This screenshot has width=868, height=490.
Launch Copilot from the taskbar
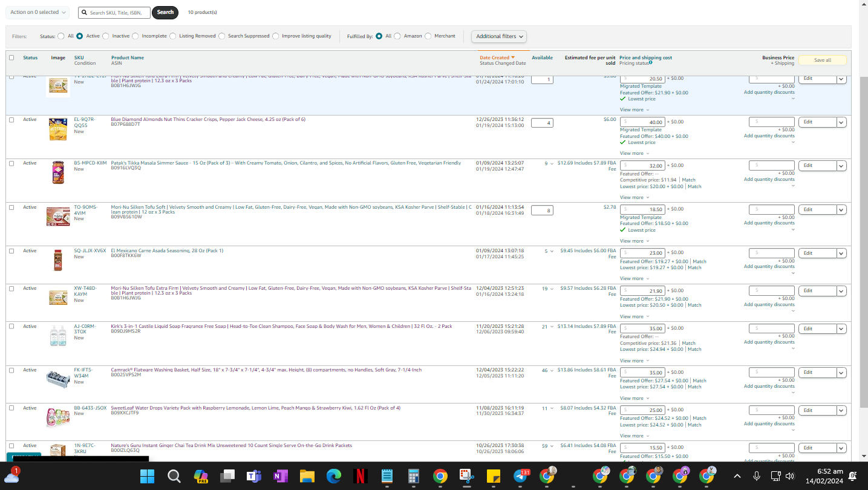pyautogui.click(x=201, y=477)
